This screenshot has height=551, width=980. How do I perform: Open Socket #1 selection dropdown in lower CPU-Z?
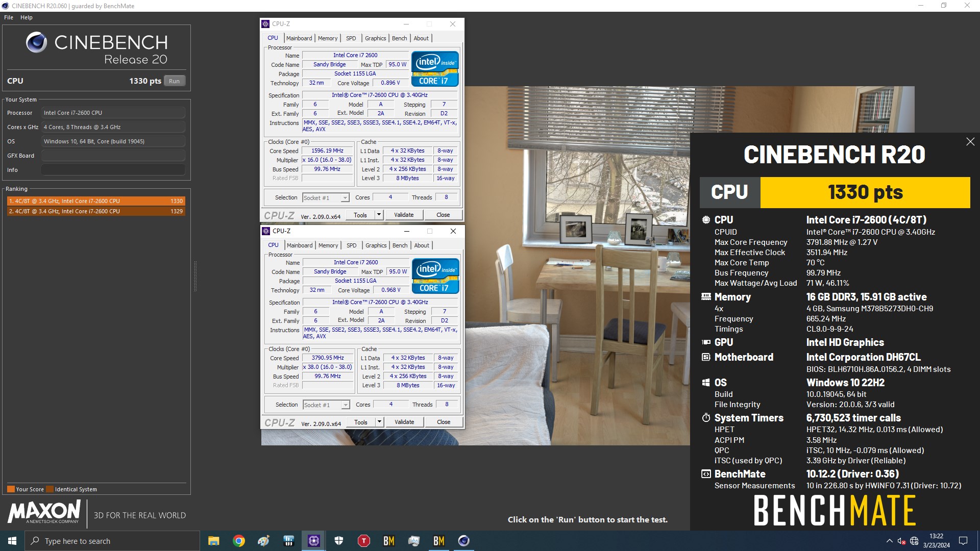click(326, 405)
